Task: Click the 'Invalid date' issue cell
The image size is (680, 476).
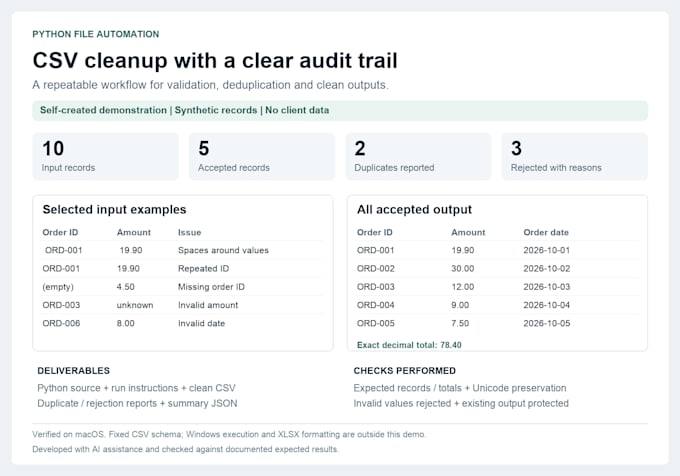Action: click(x=201, y=323)
